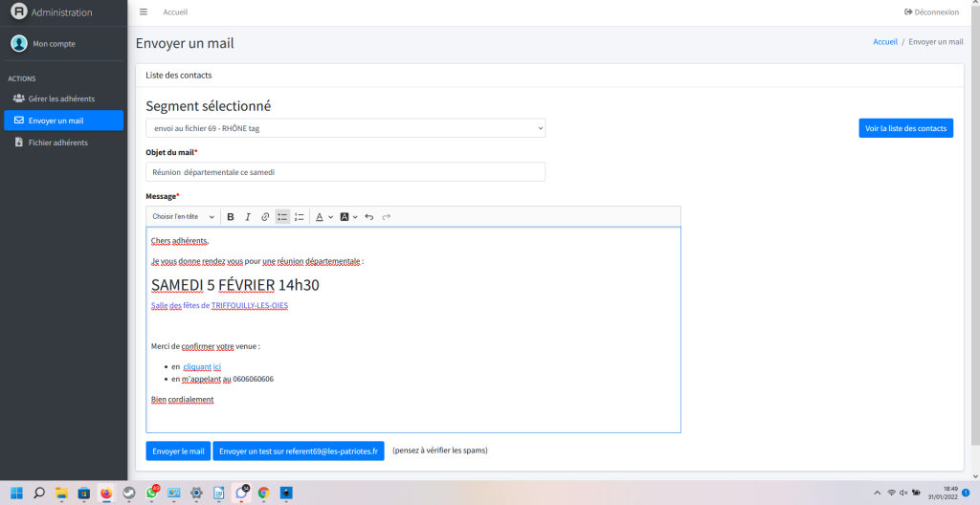Go to 'Mon compte' in the sidebar

pyautogui.click(x=54, y=43)
